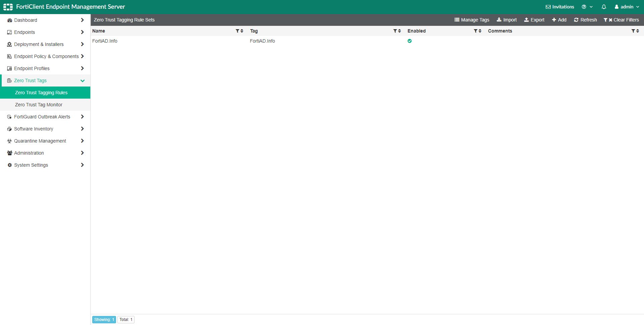This screenshot has height=325, width=644.
Task: Expand Deployment & Installers chevron
Action: (83, 44)
